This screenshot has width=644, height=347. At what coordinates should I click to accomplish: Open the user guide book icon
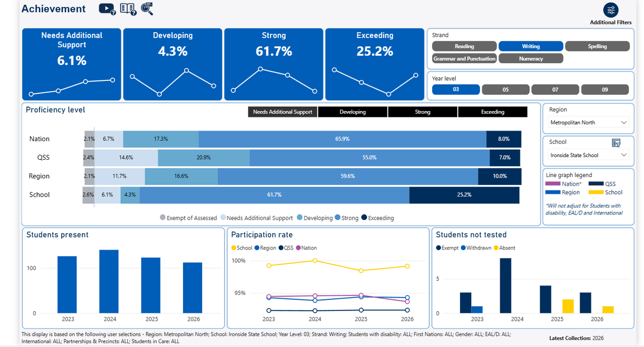pyautogui.click(x=128, y=9)
